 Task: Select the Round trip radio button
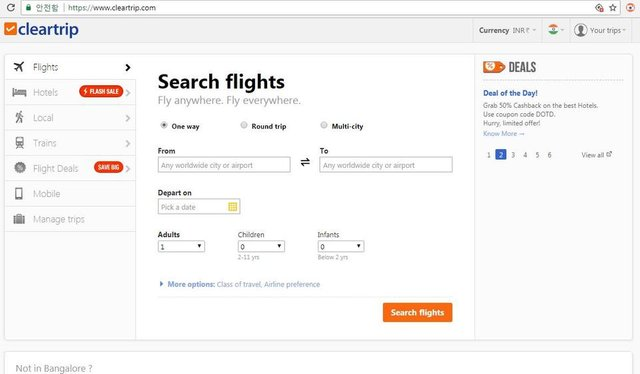pyautogui.click(x=244, y=125)
